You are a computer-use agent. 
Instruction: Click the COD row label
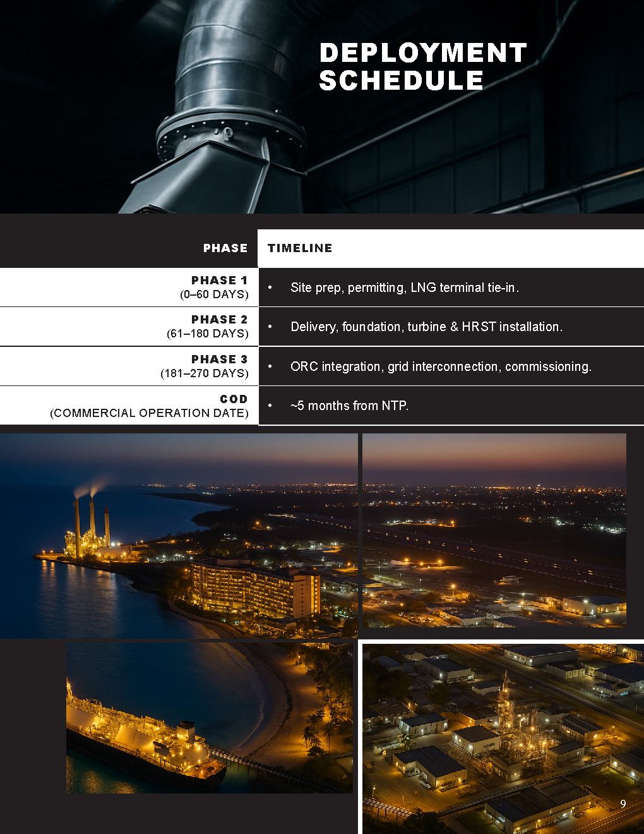[x=234, y=399]
